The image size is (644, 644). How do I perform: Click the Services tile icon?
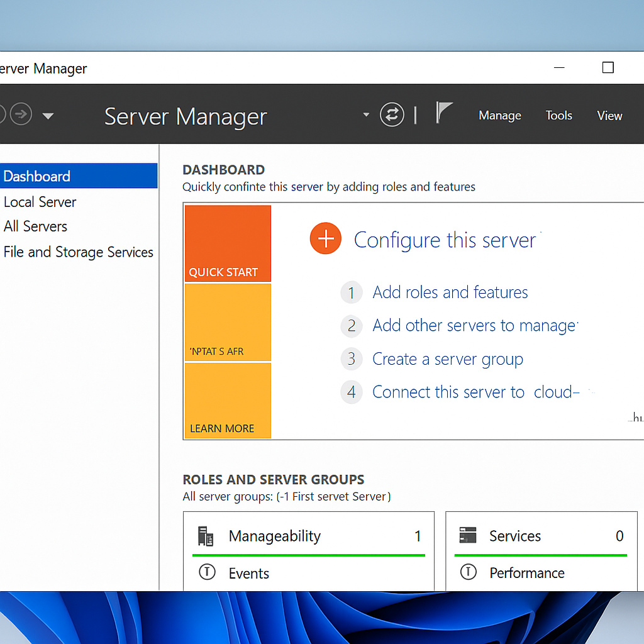pyautogui.click(x=468, y=536)
